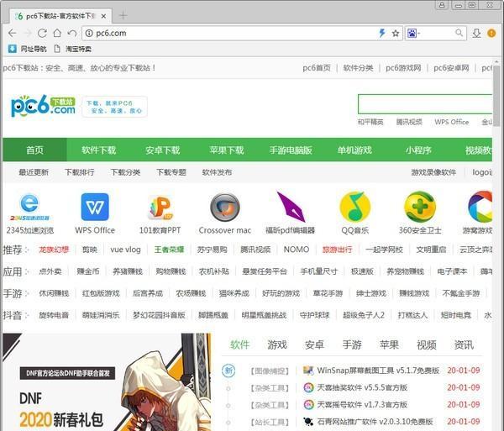
Task: Open the 小程序 navigation menu
Action: tap(418, 150)
